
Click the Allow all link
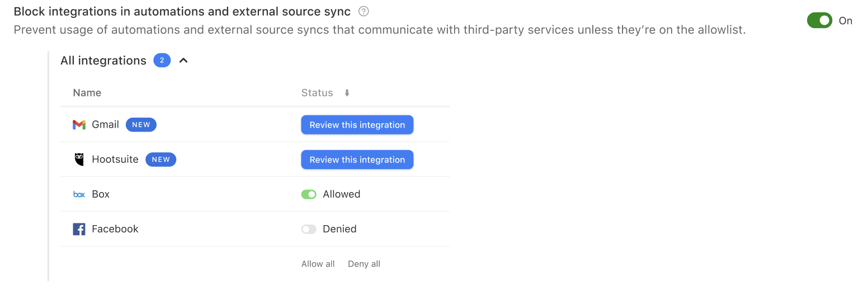(318, 264)
